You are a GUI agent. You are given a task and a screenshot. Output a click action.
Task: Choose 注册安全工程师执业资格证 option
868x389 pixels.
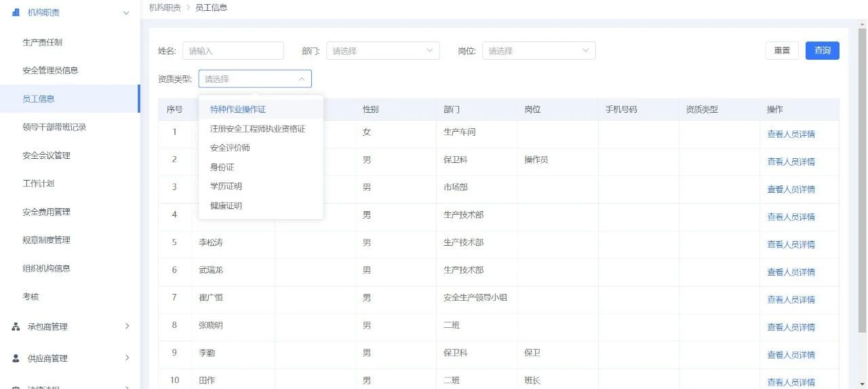click(257, 128)
